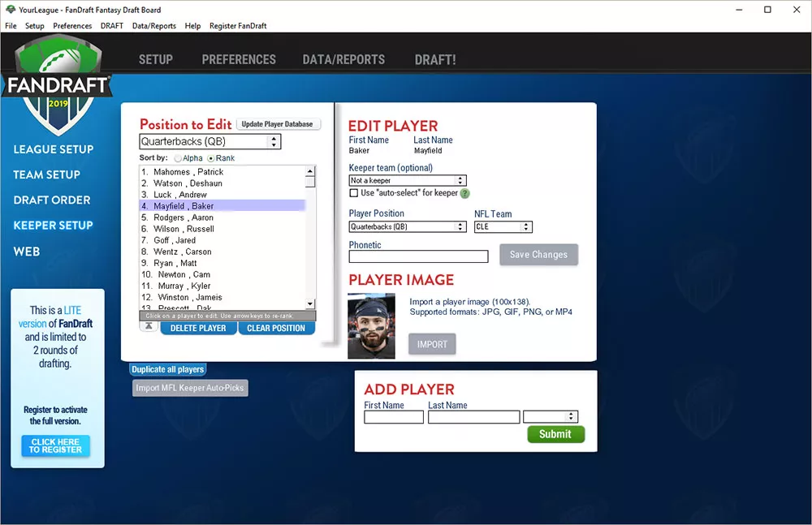Switch to the SETUP top tab
Screen dimensions: 812x525
[x=156, y=59]
